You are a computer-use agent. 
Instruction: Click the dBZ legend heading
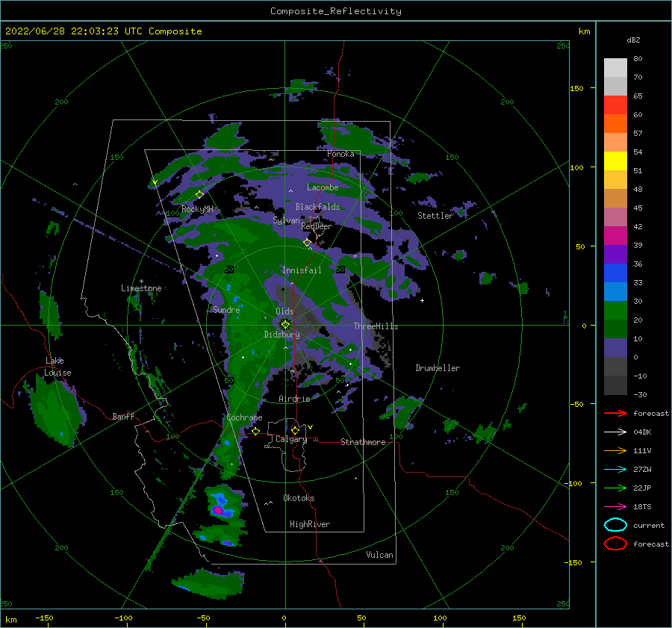633,40
